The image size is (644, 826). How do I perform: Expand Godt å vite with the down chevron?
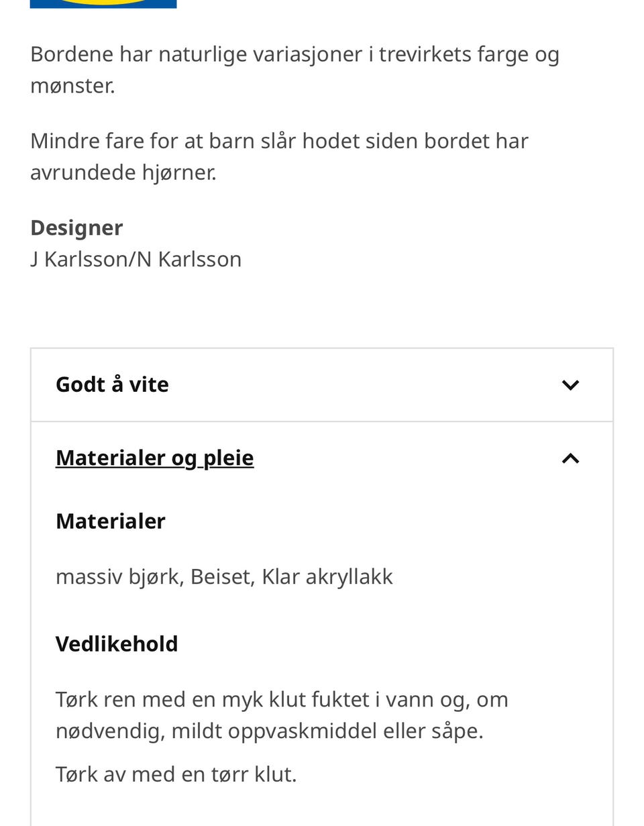tap(570, 385)
